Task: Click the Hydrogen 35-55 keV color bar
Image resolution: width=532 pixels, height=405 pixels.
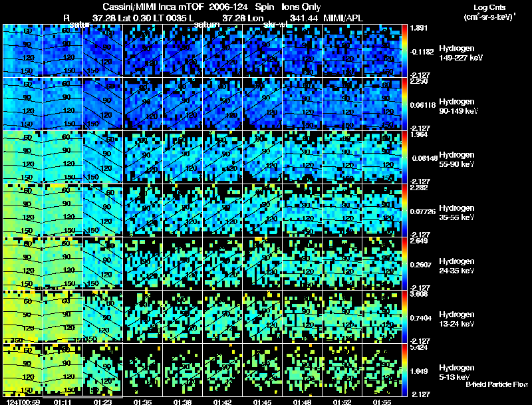Action: 404,211
